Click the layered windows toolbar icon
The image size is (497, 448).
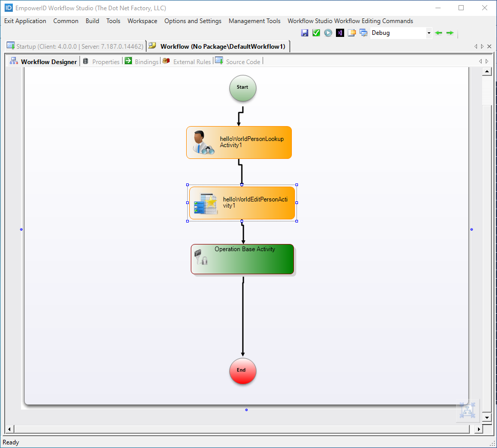[363, 32]
